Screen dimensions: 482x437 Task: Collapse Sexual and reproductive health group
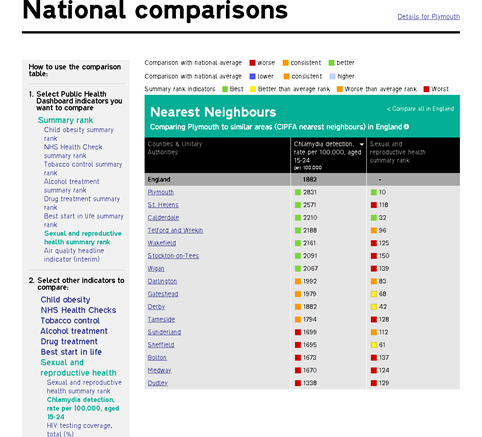point(78,368)
